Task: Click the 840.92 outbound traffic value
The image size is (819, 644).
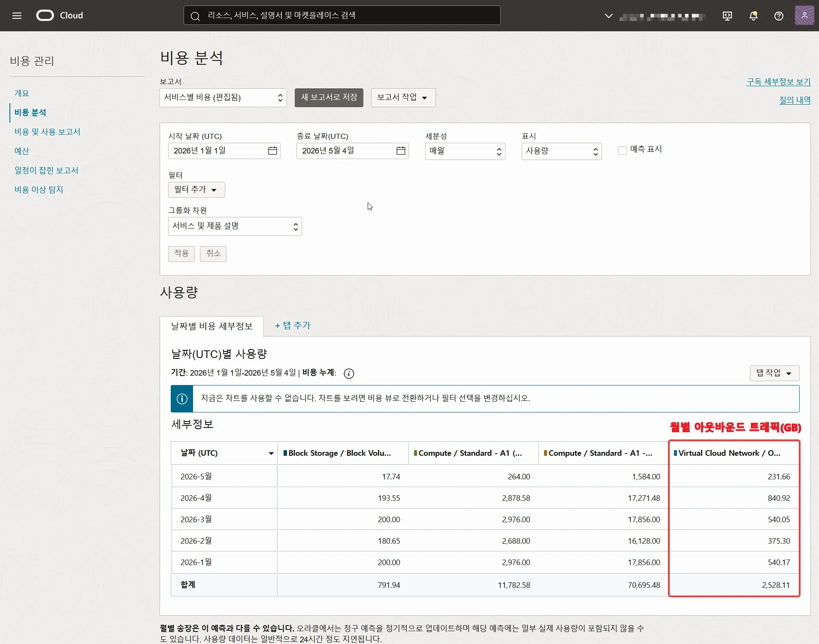Action: (779, 498)
